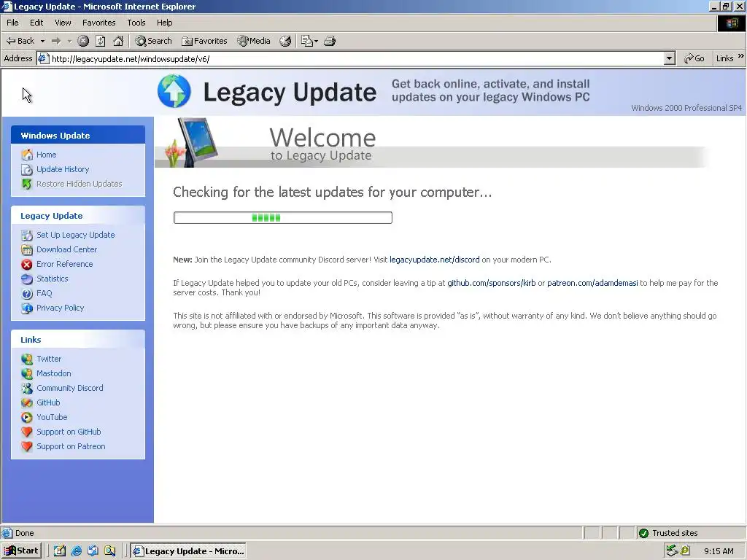Click the Support on GitHub heart icon

click(x=27, y=432)
